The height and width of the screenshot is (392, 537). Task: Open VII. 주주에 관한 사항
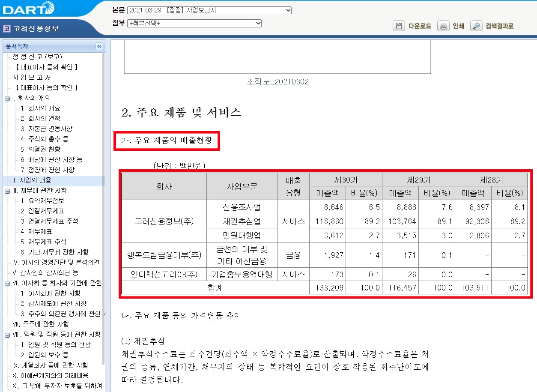[x=41, y=324]
